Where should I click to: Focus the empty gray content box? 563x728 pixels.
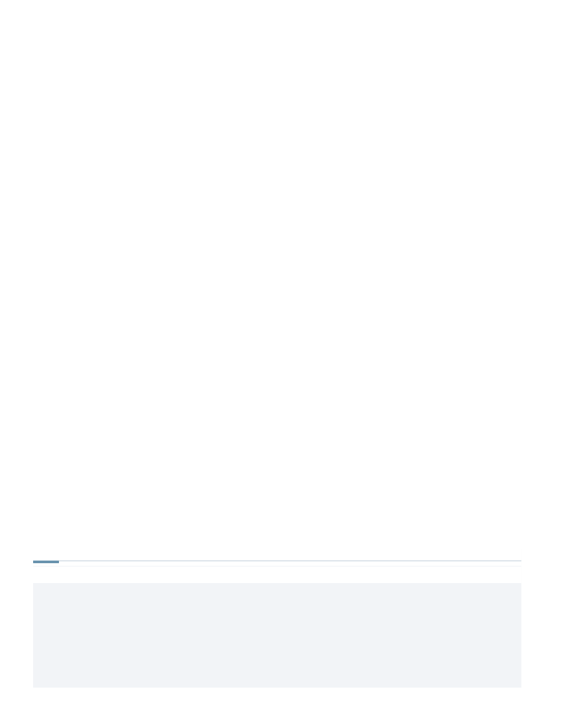[x=277, y=635]
